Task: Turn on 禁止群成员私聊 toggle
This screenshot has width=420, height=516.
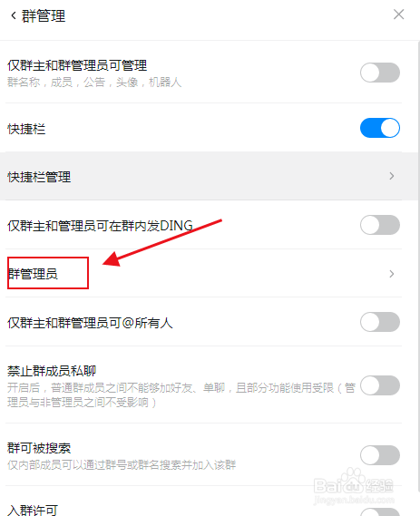Action: pos(380,385)
